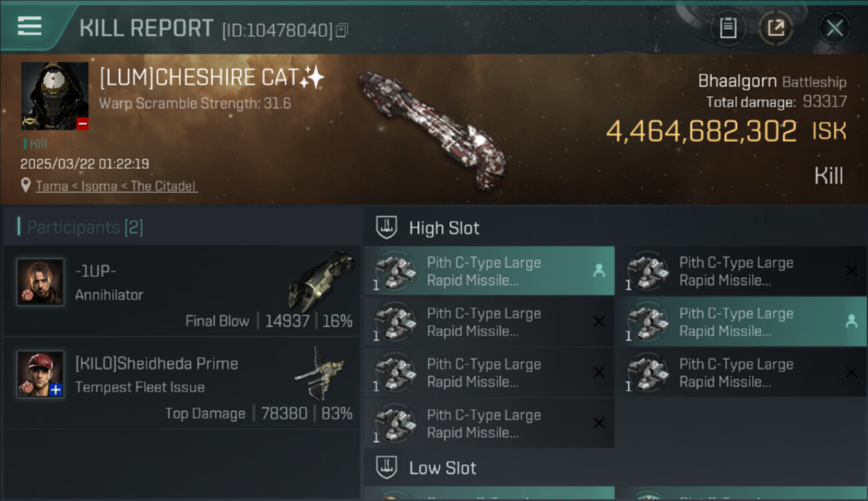
Task: Click the pilot icon on first launcher
Action: tap(599, 271)
